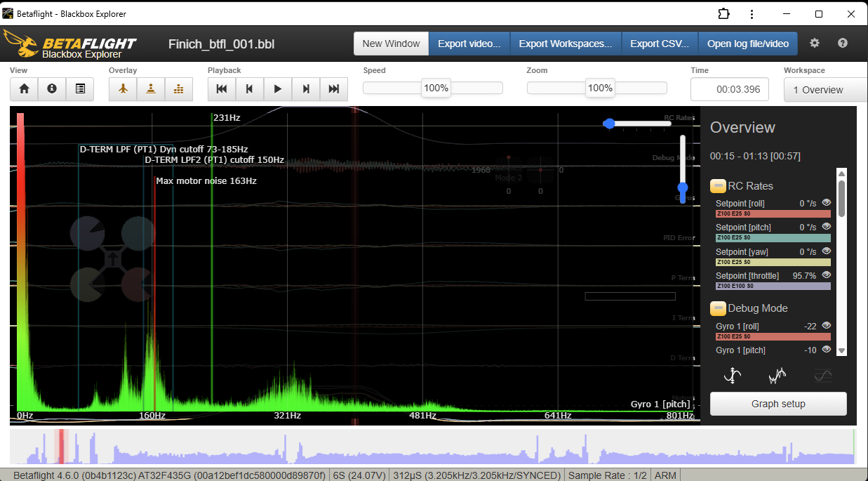Toggle visibility of Setpoint [throttle]
868x481 pixels.
(x=826, y=275)
